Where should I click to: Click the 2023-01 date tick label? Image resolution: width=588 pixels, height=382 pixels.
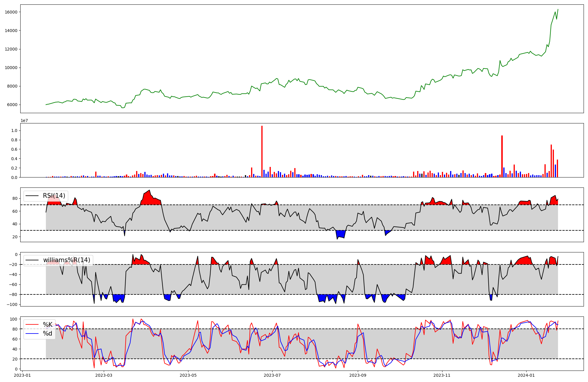point(23,375)
